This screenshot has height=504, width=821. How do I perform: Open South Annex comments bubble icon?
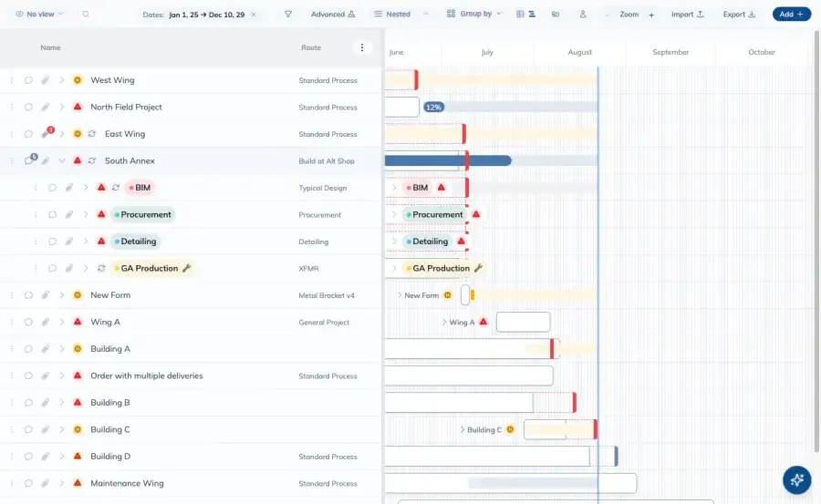[30, 159]
